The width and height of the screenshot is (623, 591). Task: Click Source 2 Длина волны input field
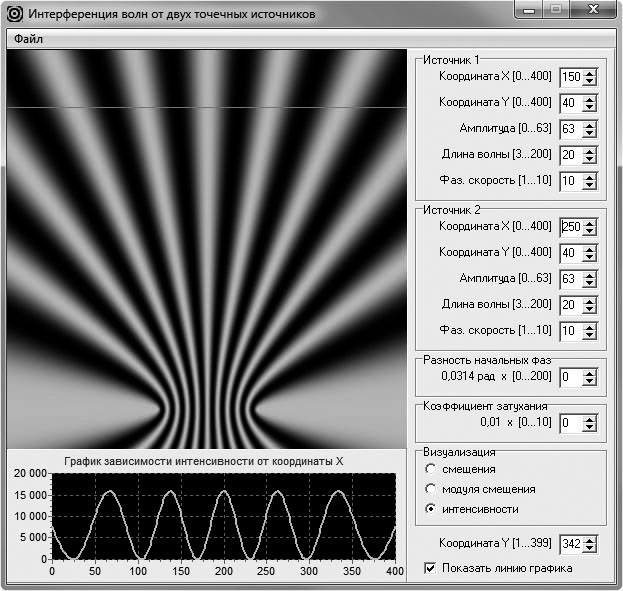[571, 306]
